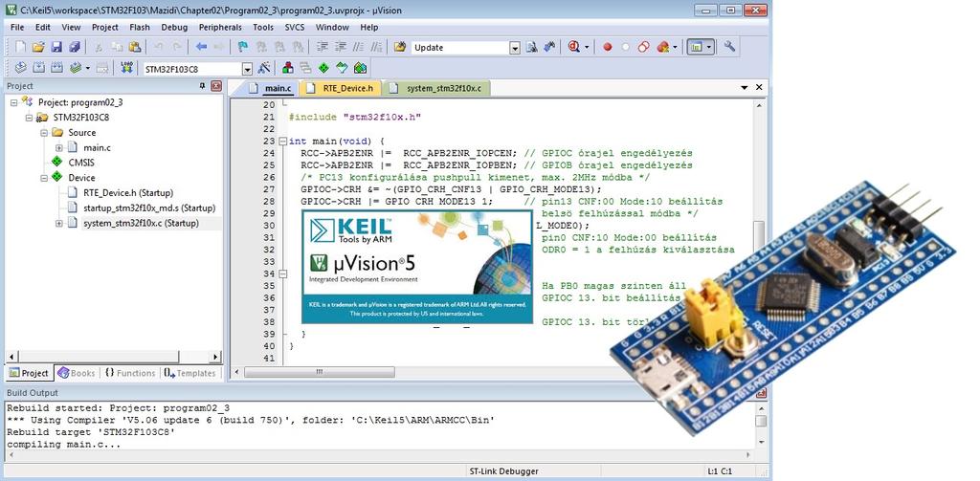Build the target with the Build icon
The height and width of the screenshot is (481, 980).
click(x=38, y=68)
